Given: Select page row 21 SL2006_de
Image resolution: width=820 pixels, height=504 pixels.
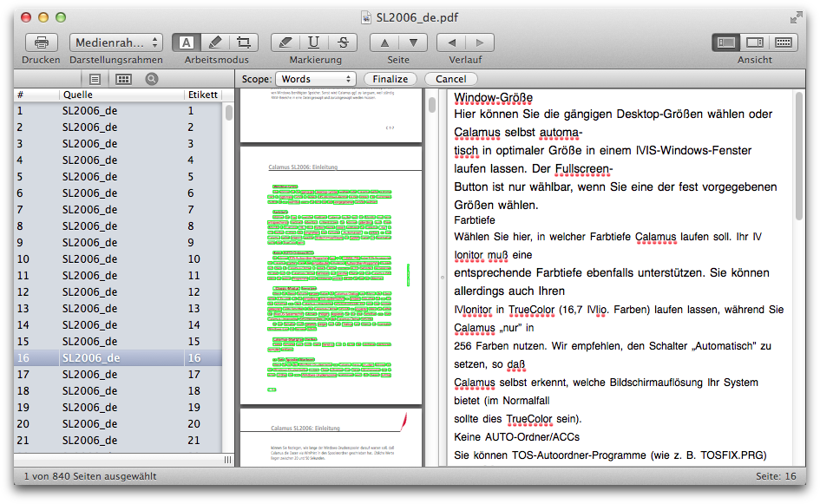Looking at the screenshot, I should (118, 440).
